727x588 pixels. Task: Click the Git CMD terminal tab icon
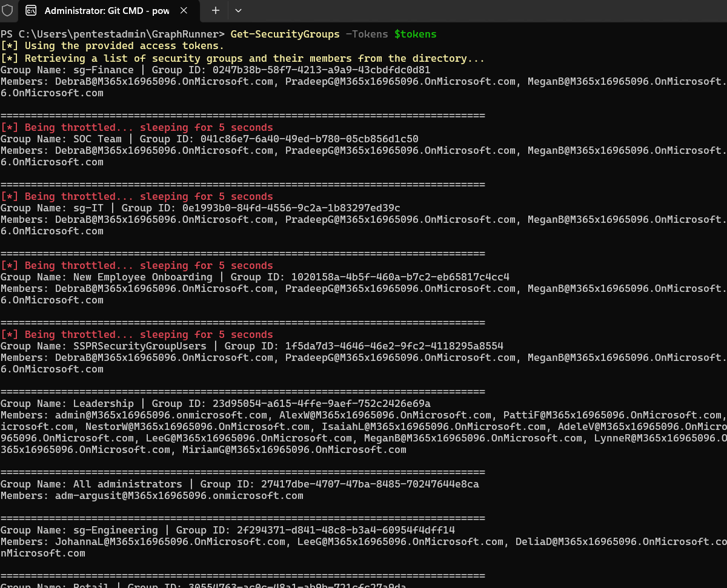click(31, 10)
